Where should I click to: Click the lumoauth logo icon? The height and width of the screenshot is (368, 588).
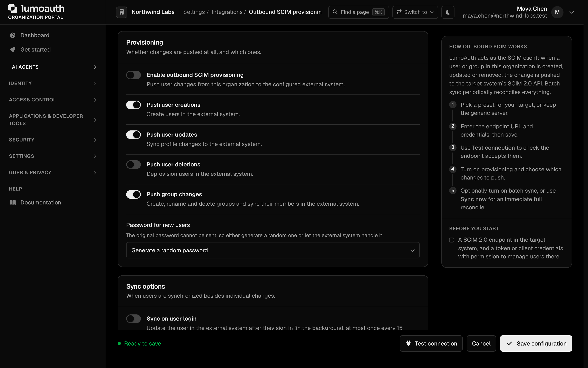point(13,9)
